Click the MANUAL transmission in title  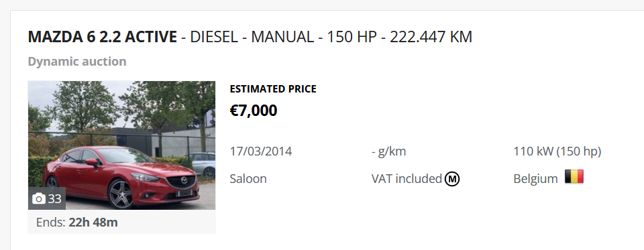282,37
